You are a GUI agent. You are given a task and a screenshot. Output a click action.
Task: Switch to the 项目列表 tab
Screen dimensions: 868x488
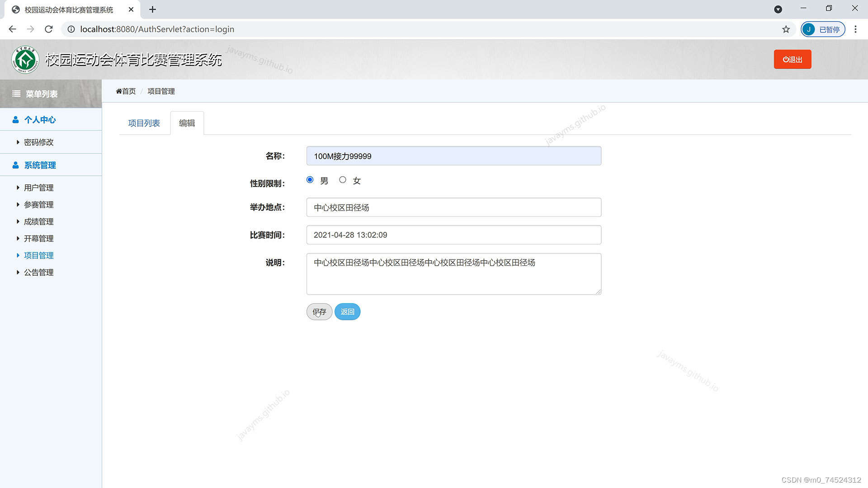coord(144,123)
